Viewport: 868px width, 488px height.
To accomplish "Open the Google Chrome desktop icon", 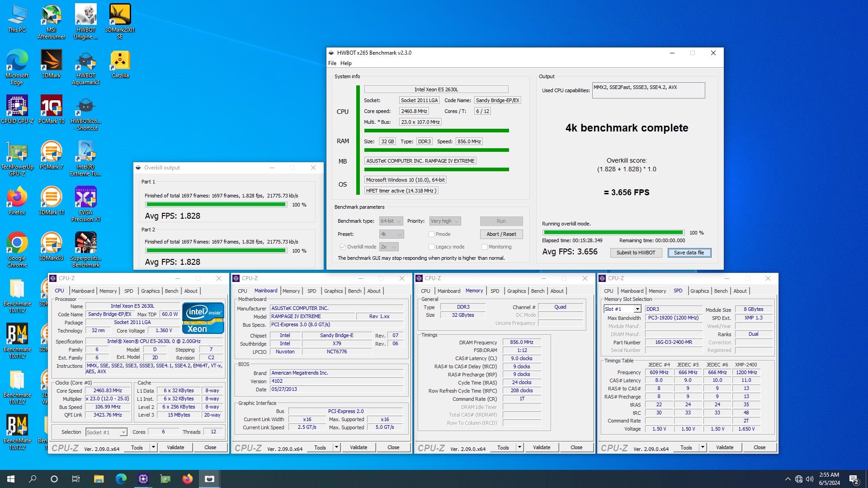I will coord(17,250).
